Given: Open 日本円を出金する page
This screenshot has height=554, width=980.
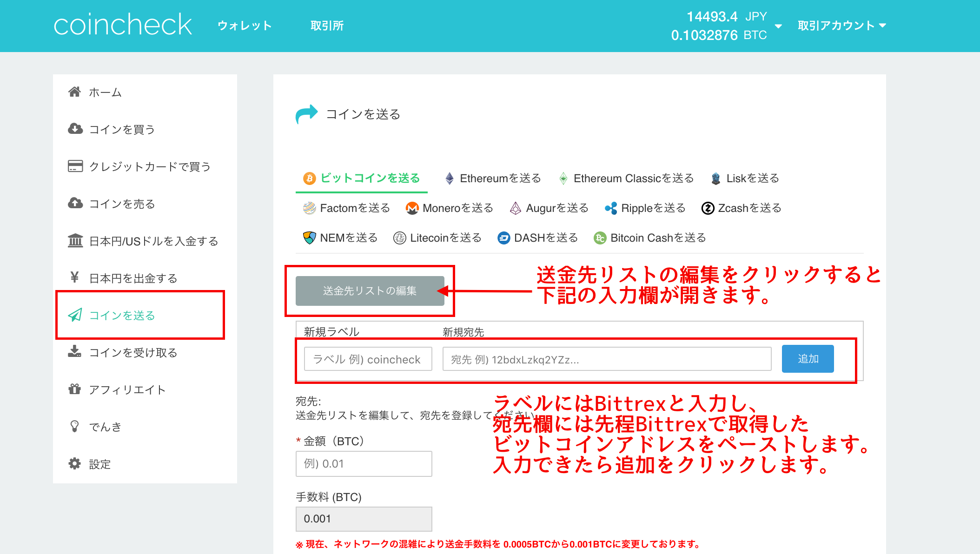Looking at the screenshot, I should click(133, 278).
